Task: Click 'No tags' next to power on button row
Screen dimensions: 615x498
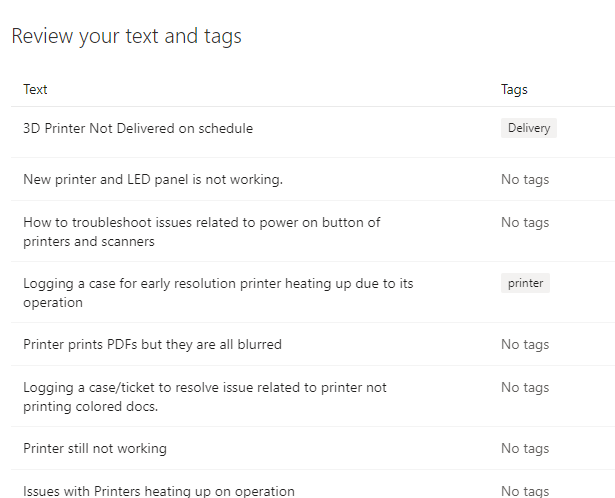Action: click(525, 222)
